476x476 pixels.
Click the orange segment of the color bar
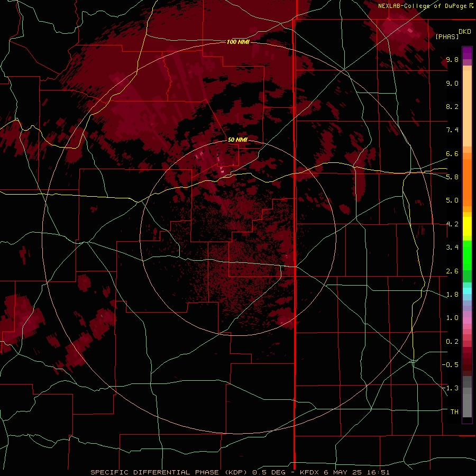[467, 183]
